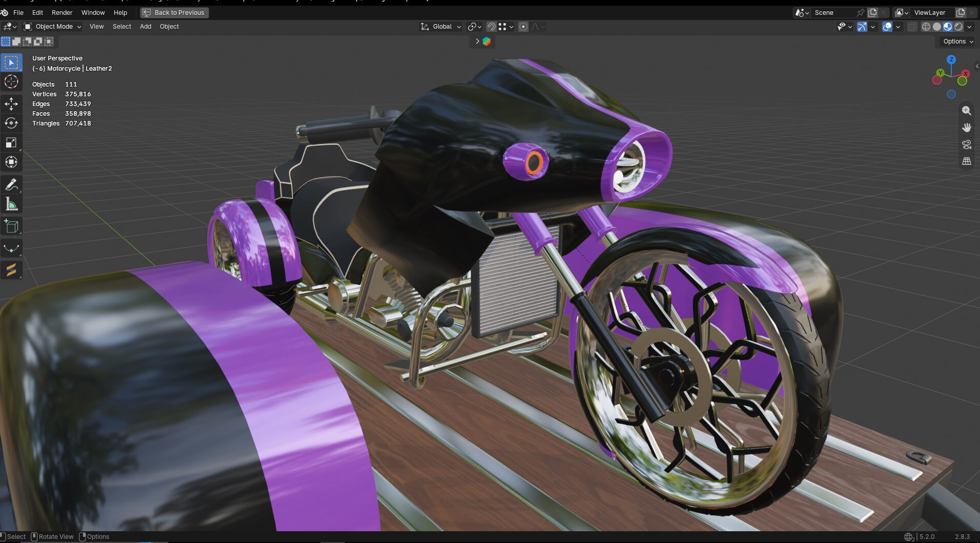Click the pin scene icon
The image size is (980, 543).
[861, 12]
